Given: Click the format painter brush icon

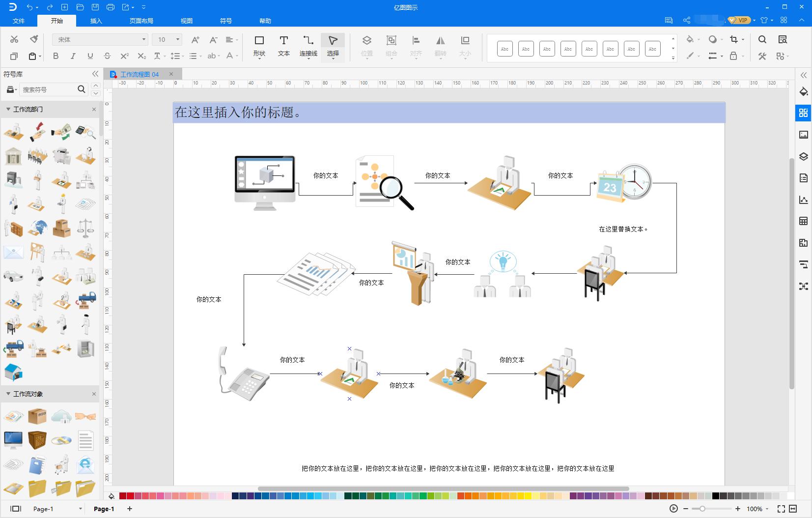Looking at the screenshot, I should click(x=34, y=39).
